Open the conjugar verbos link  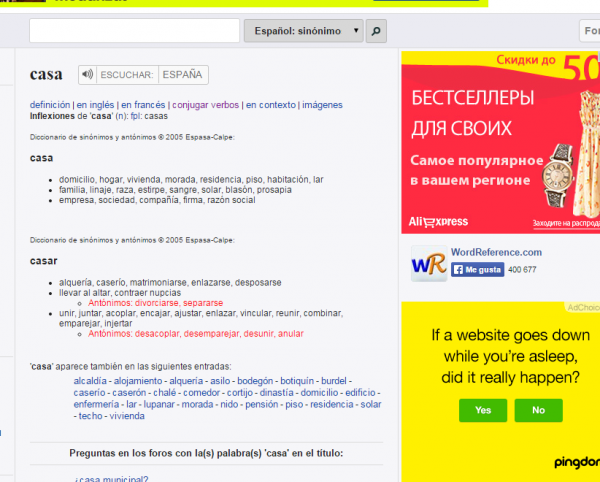coord(205,105)
